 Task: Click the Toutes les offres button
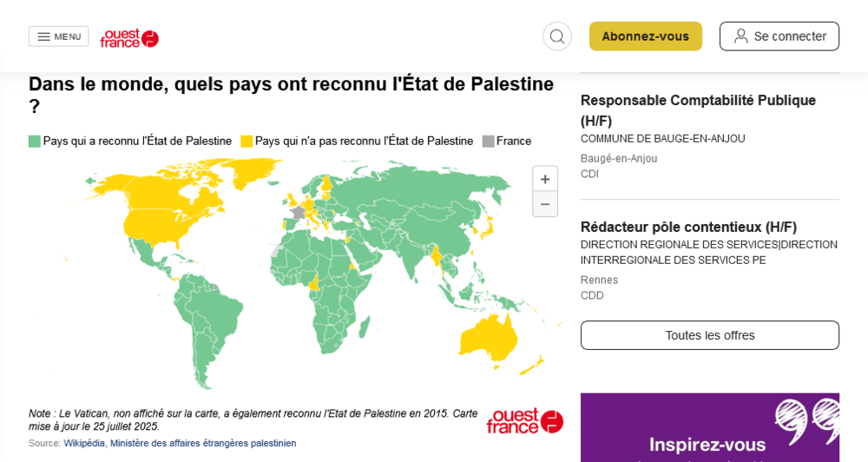point(709,335)
